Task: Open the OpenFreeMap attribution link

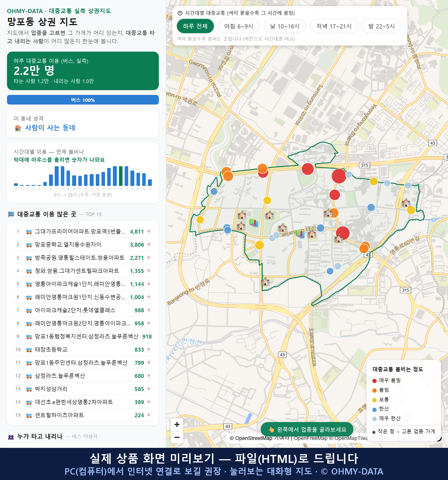Action: (x=311, y=438)
